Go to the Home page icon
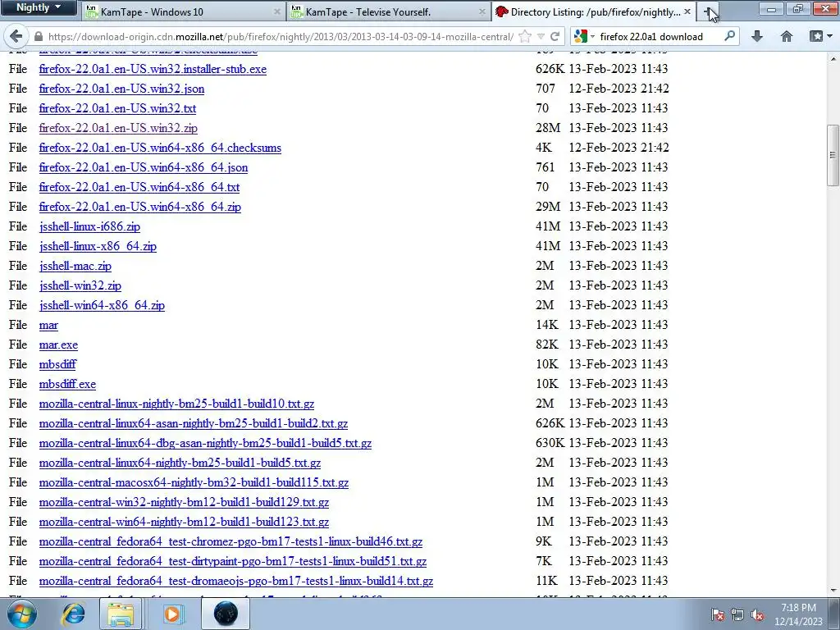The image size is (840, 630). point(787,36)
